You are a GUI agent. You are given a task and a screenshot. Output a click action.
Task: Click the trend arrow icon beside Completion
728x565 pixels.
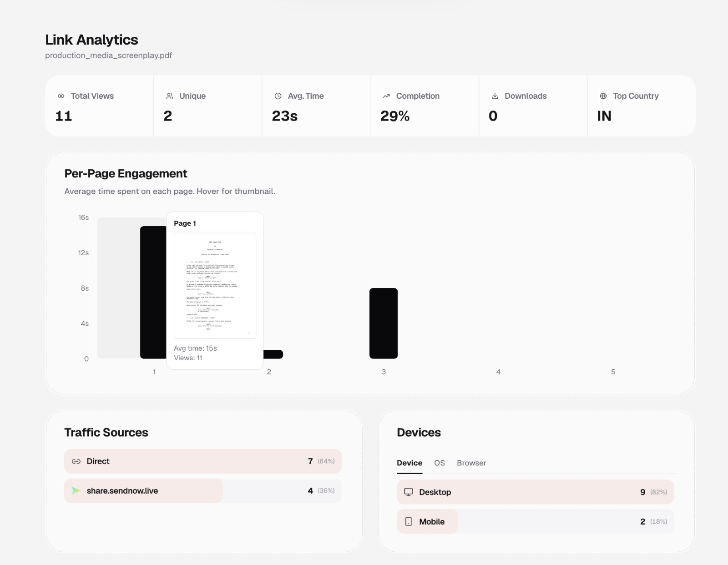(386, 96)
